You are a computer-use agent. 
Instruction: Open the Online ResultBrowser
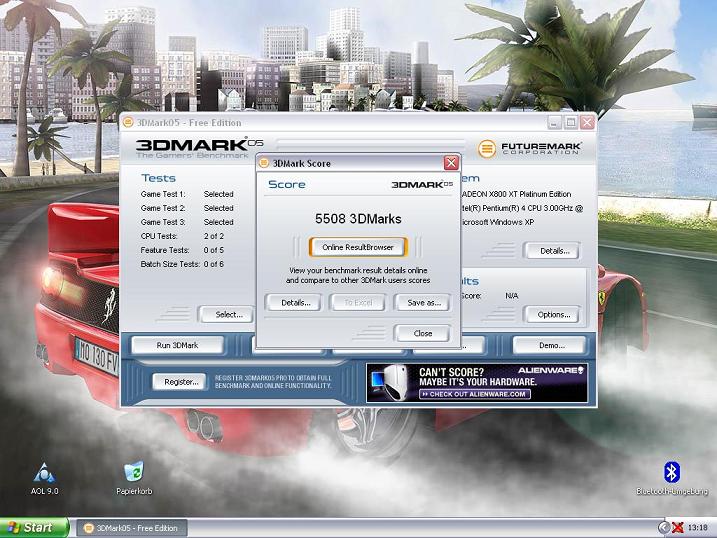[358, 247]
